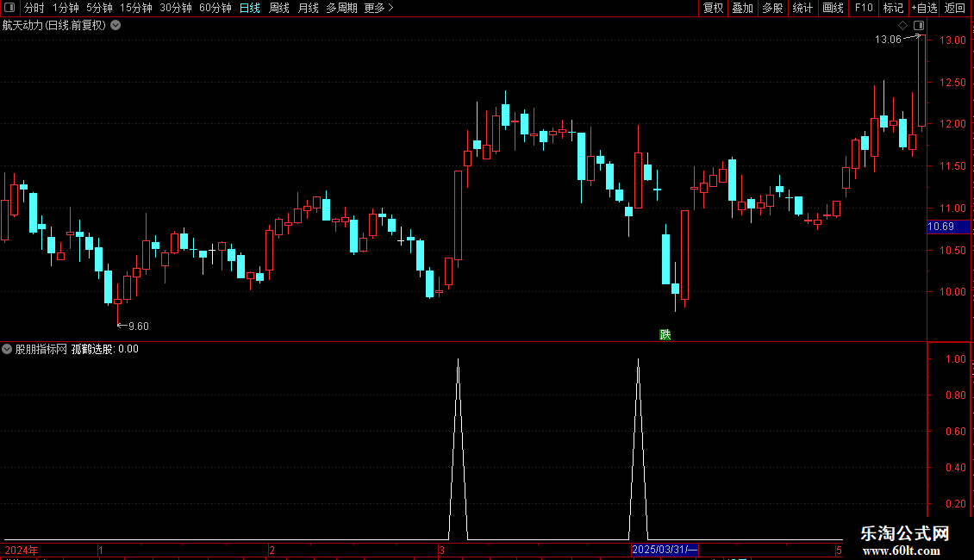Open the 统计 statistics tool
The image size is (974, 560).
pos(802,8)
